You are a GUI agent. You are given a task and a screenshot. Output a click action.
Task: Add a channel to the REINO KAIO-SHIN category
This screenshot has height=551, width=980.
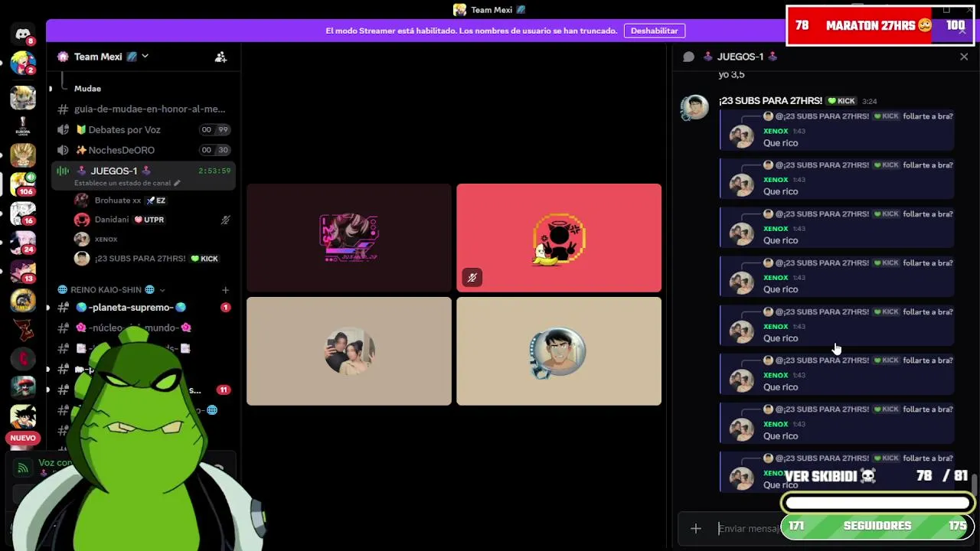tap(225, 290)
